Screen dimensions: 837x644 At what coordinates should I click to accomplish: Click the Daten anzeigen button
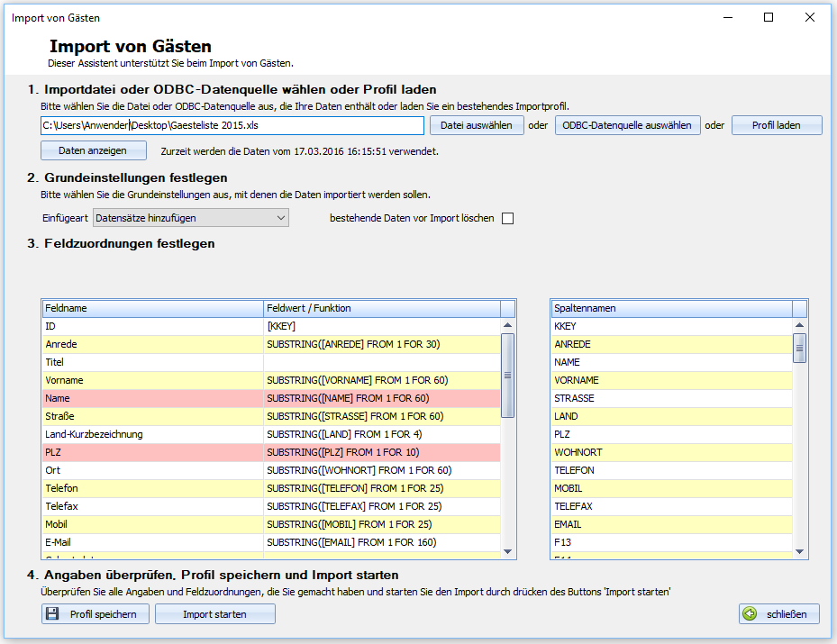click(94, 150)
